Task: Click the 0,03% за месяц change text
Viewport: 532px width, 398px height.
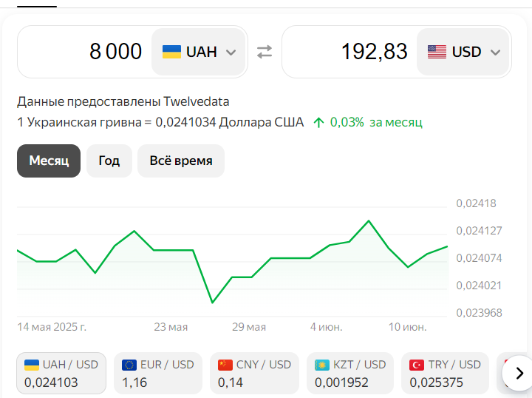Action: [376, 122]
